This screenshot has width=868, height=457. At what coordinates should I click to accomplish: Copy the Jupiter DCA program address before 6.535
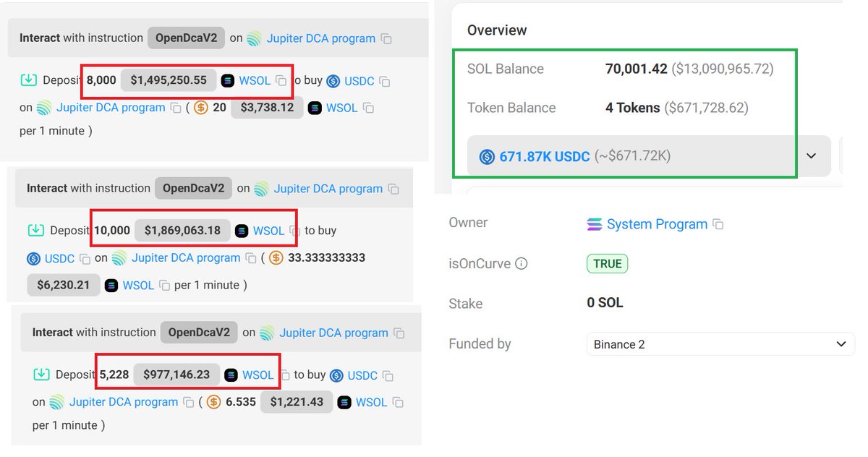pyautogui.click(x=188, y=403)
